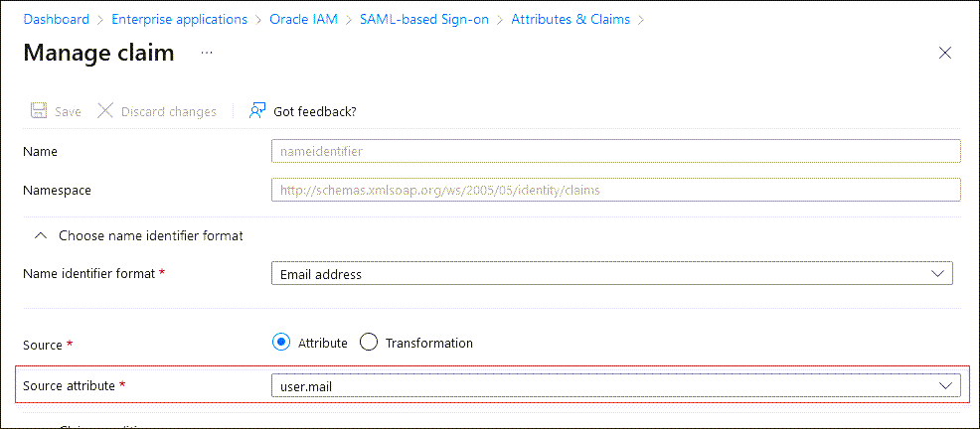The width and height of the screenshot is (980, 429).
Task: Click the Discard changes text
Action: click(168, 111)
